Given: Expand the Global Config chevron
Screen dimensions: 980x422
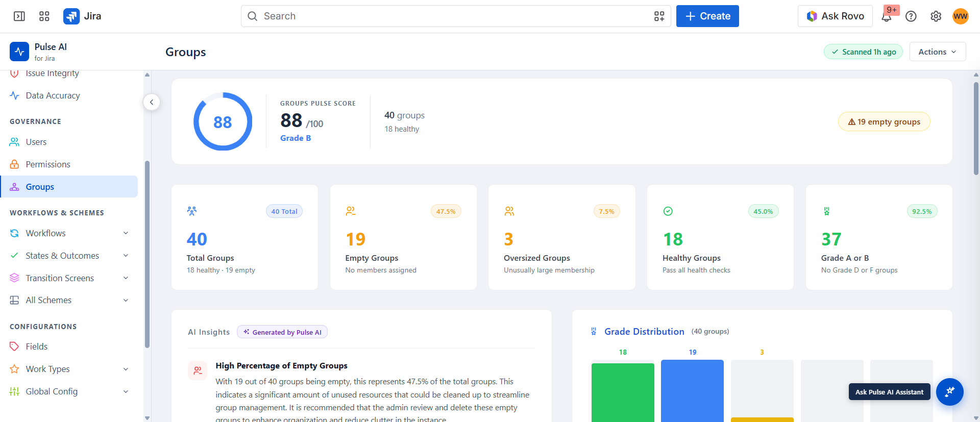Looking at the screenshot, I should [126, 391].
